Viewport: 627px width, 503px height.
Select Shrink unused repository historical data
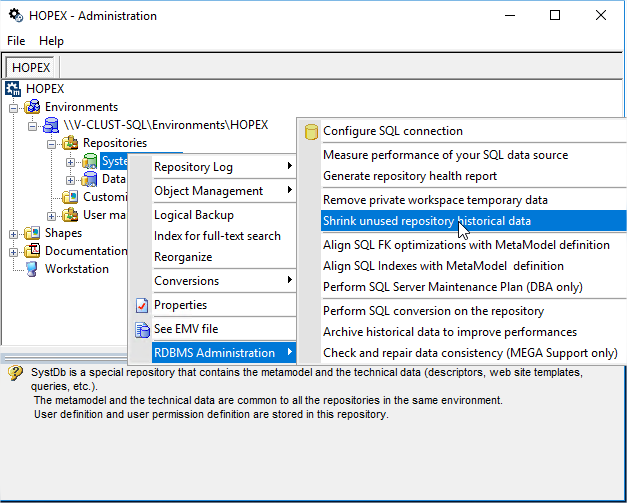(426, 221)
